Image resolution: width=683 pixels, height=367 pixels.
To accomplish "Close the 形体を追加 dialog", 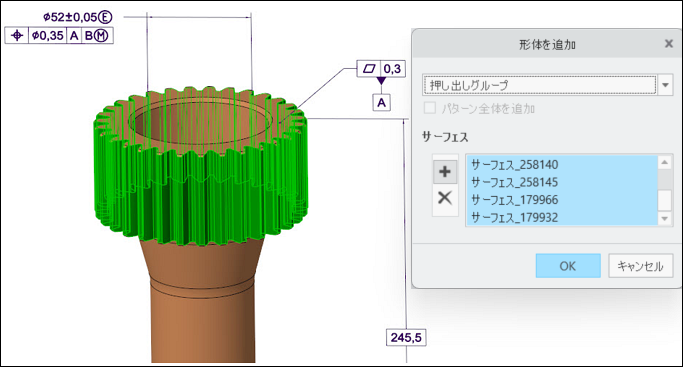I will coord(669,44).
